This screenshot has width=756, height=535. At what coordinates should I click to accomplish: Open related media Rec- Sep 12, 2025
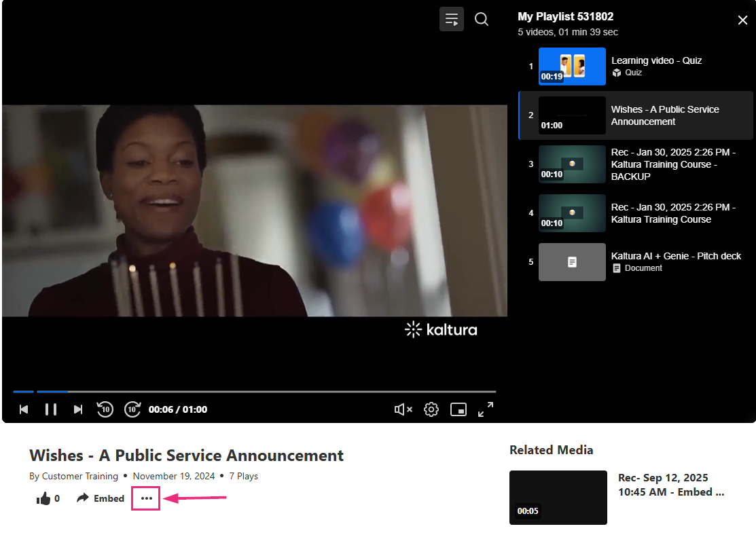click(671, 485)
